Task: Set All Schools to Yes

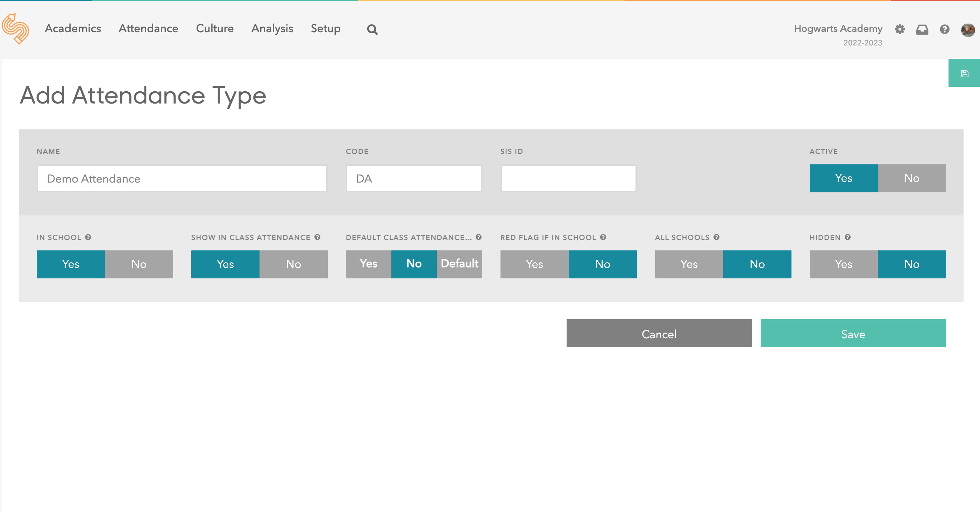Action: pos(689,264)
